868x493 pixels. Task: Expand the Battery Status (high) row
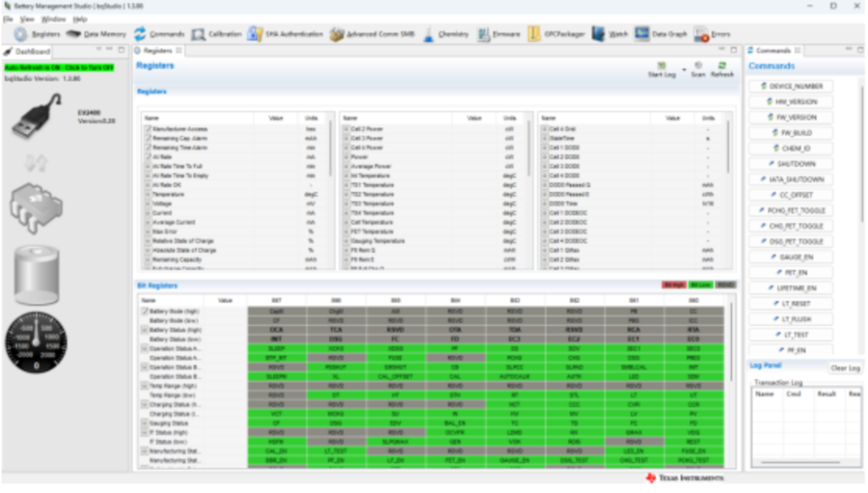[145, 330]
